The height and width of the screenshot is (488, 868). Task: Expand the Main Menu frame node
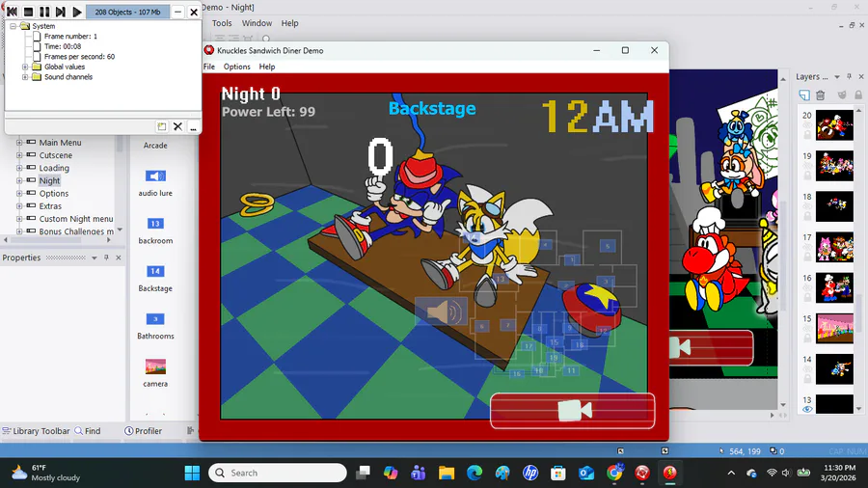pyautogui.click(x=19, y=142)
